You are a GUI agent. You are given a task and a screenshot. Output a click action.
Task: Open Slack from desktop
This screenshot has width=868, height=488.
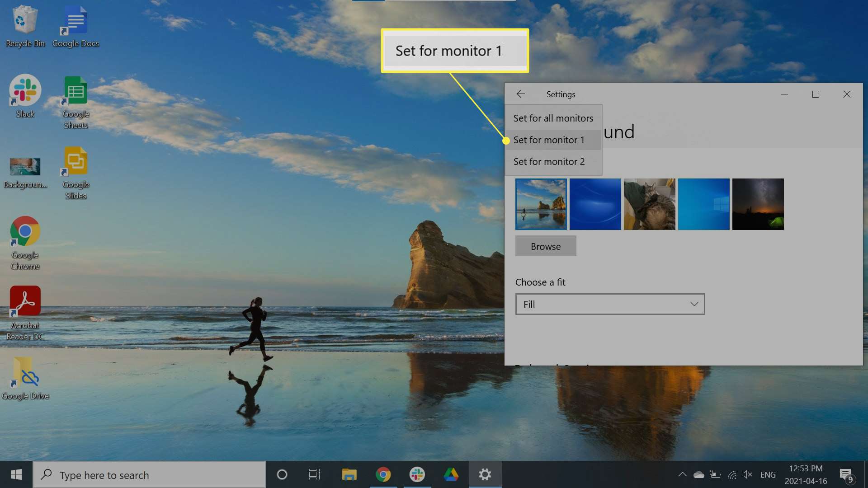pyautogui.click(x=25, y=95)
